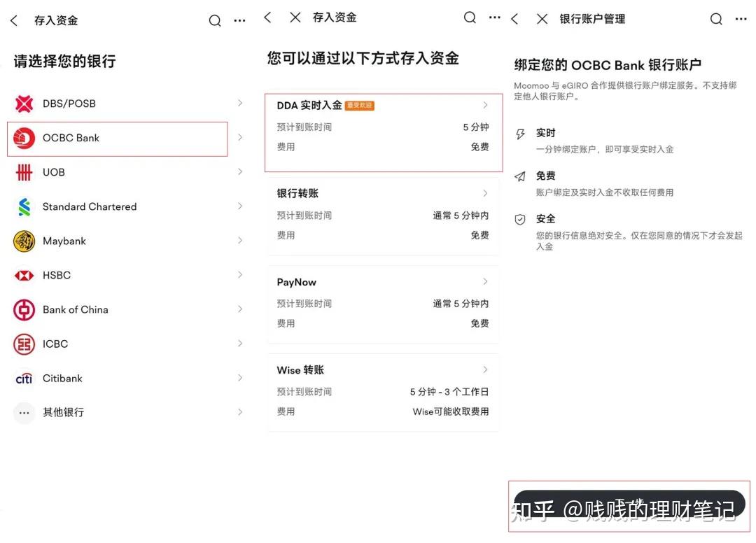Select the UOB bank icon
The width and height of the screenshot is (756, 543).
24,172
